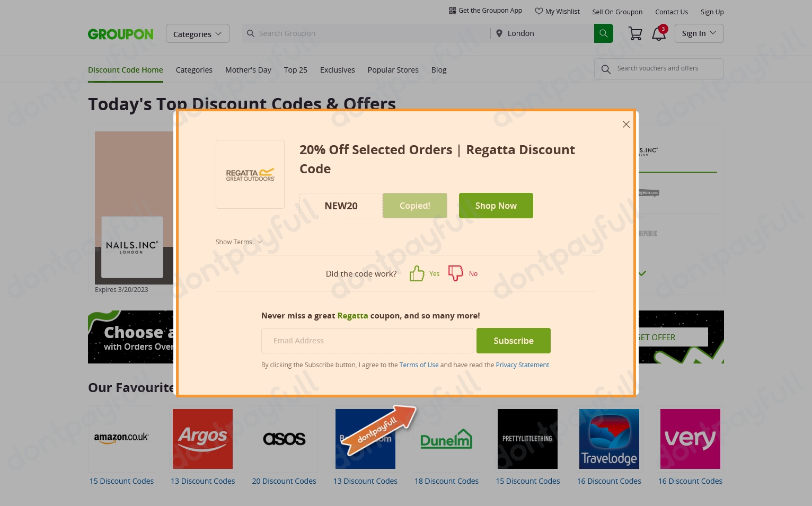Open the Travelodge store thumbnail
Image resolution: width=812 pixels, height=506 pixels.
[x=609, y=439]
